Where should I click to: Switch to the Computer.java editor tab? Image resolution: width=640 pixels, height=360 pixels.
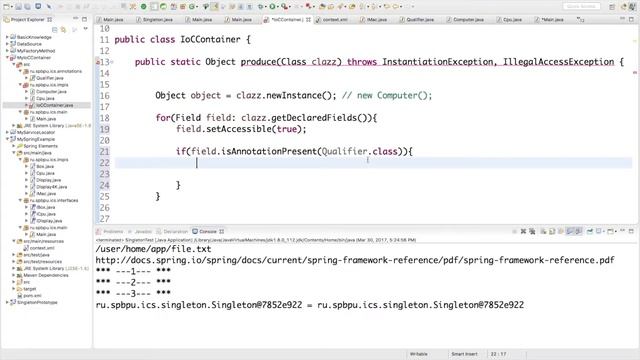465,20
